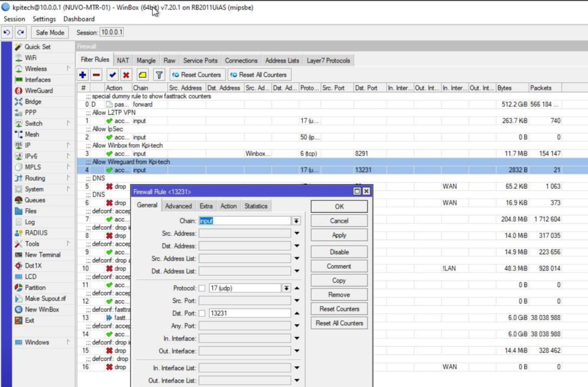This screenshot has width=588, height=387.
Task: Toggle the Dst. Port invert checkbox
Action: [202, 313]
